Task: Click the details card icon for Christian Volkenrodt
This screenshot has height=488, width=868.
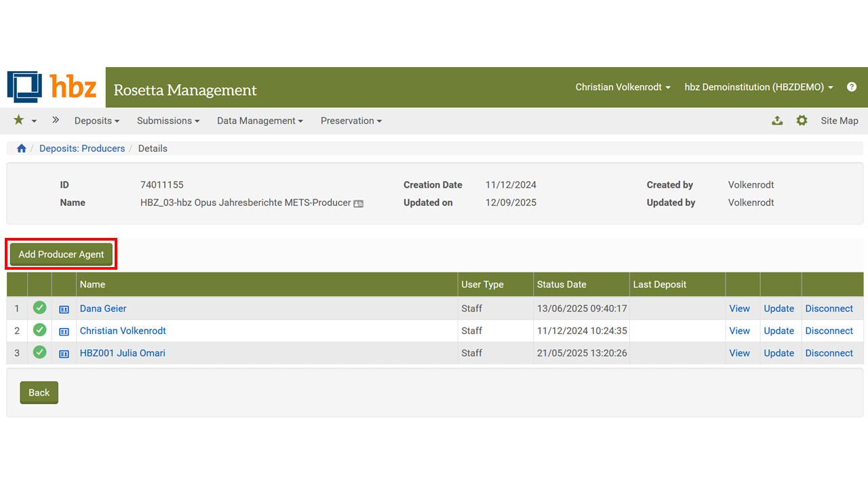Action: point(64,331)
